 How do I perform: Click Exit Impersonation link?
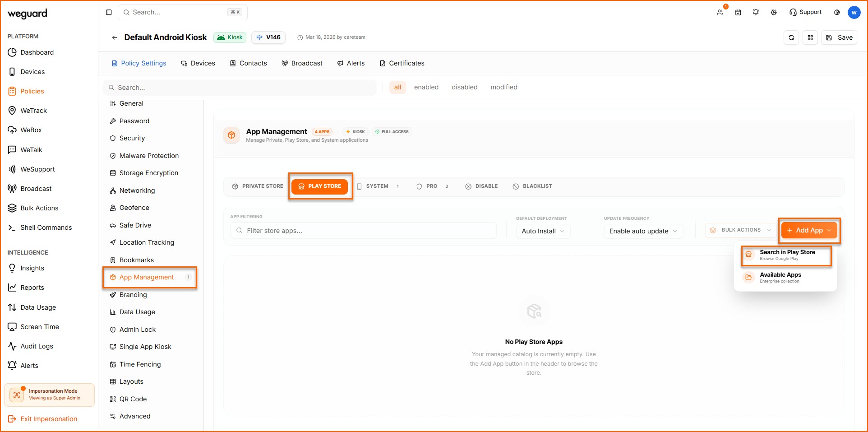(48, 419)
